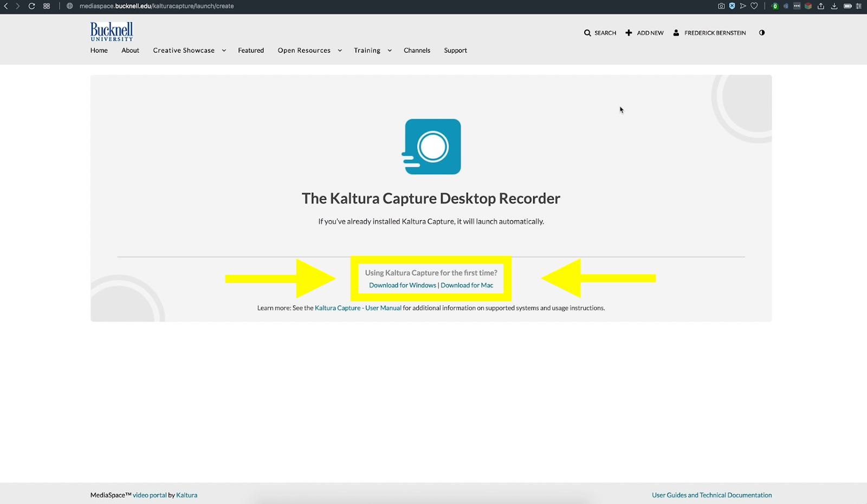Click the user icon beside Frederick Bernstein
The image size is (867, 504).
point(676,33)
